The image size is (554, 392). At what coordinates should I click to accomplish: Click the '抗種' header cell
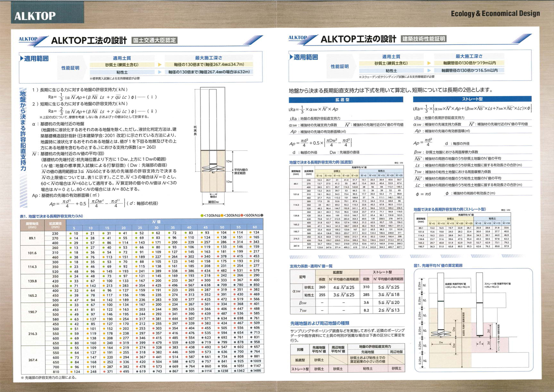[x=300, y=350]
